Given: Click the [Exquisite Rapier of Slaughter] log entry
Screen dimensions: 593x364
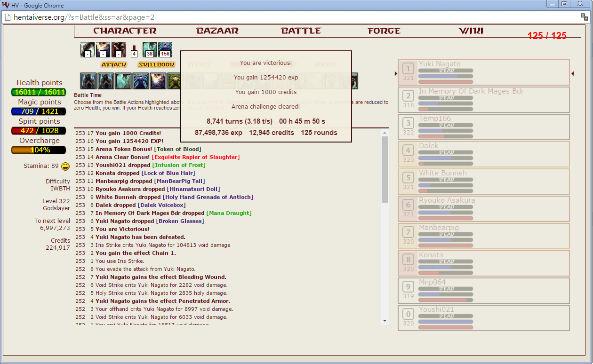Looking at the screenshot, I should pyautogui.click(x=196, y=157).
